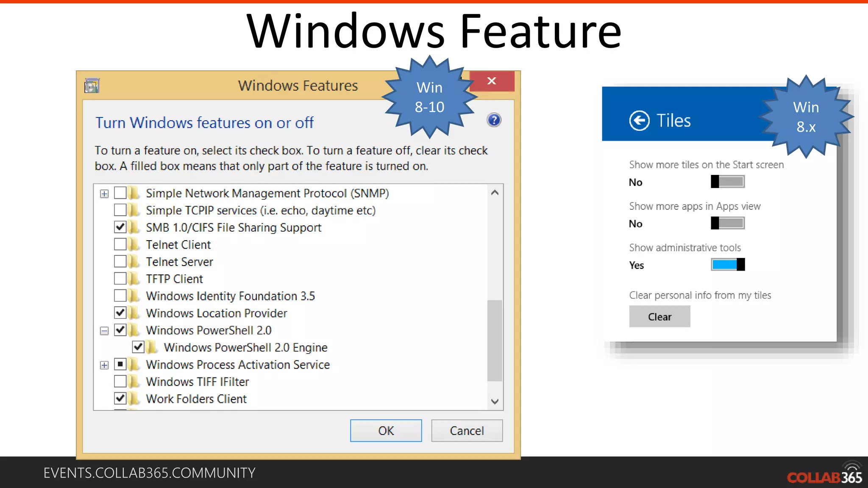Collapse the Windows PowerShell 2.0 node
The width and height of the screenshot is (868, 488).
click(104, 331)
